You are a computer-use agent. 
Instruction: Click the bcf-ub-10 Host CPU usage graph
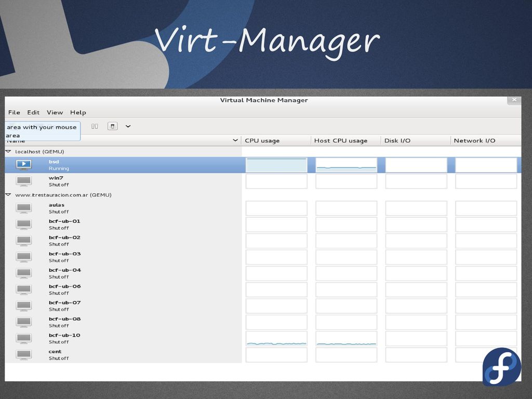coord(347,339)
